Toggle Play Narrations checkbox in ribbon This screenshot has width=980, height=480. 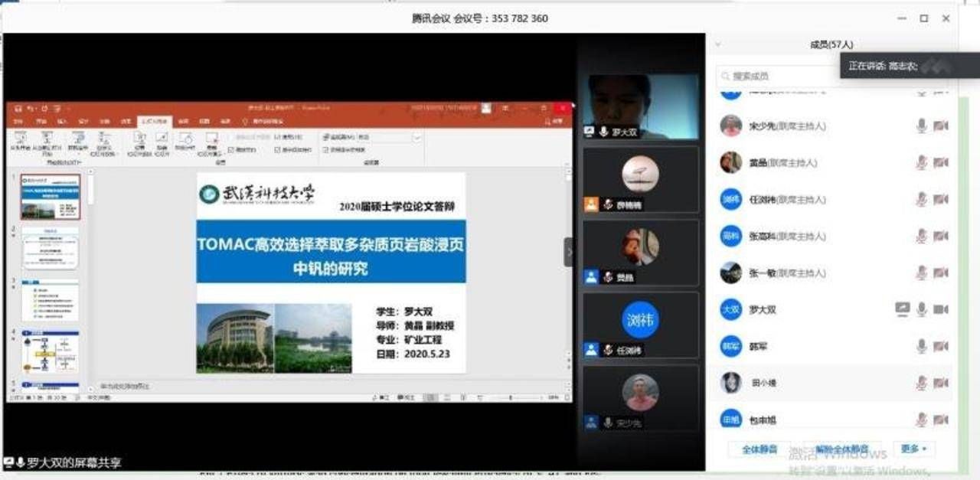tap(231, 149)
